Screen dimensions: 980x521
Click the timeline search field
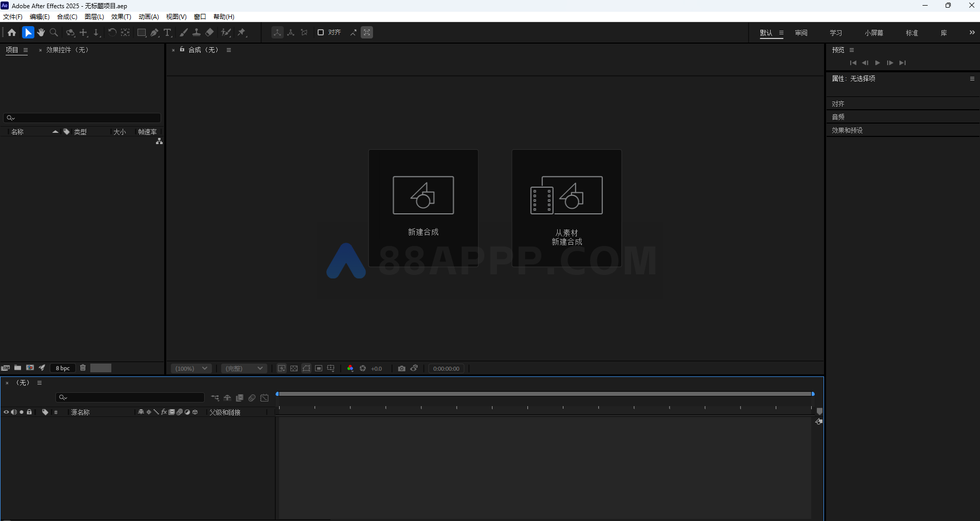point(130,397)
